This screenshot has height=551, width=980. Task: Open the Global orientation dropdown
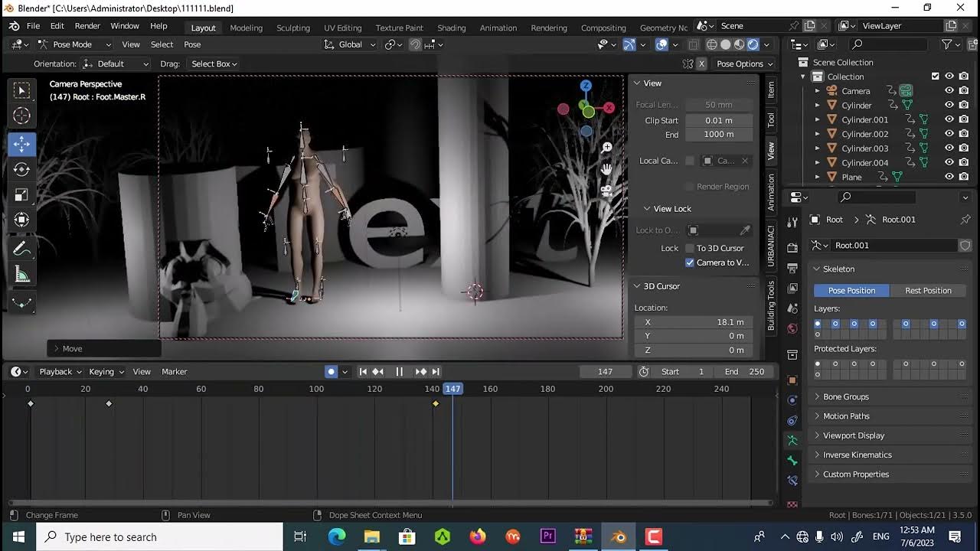pos(350,44)
